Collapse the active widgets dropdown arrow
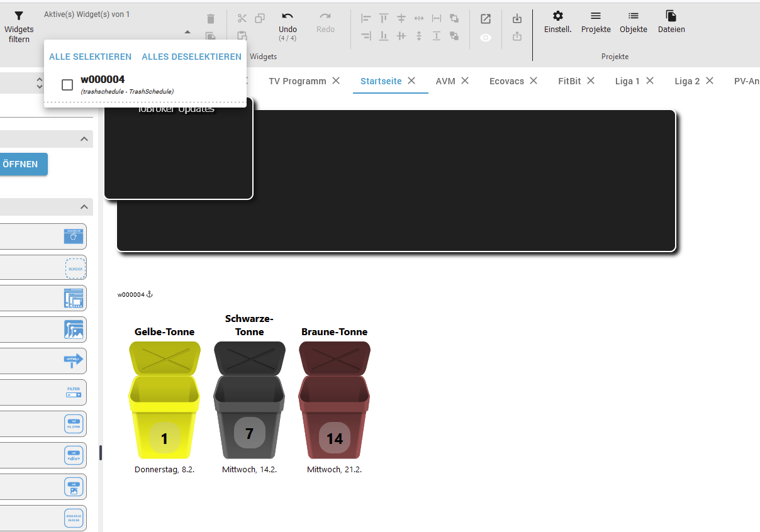 [x=187, y=31]
